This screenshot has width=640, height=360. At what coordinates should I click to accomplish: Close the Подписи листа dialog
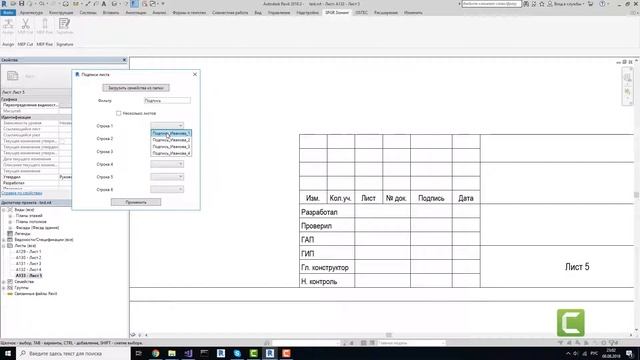(195, 74)
